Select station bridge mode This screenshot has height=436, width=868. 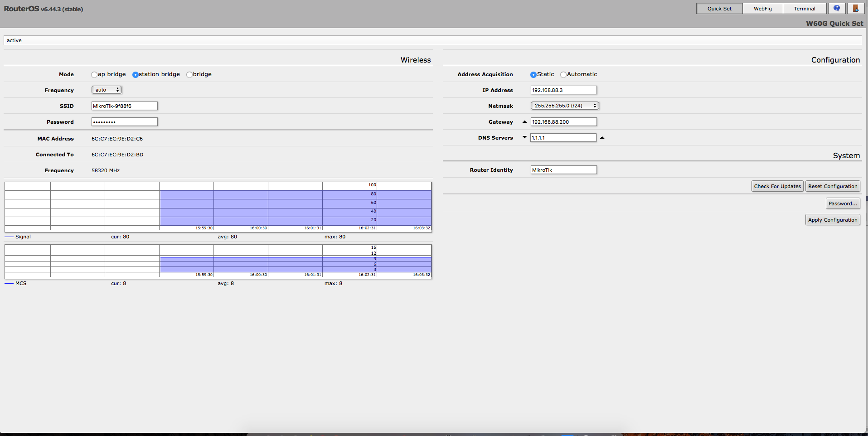pos(135,75)
